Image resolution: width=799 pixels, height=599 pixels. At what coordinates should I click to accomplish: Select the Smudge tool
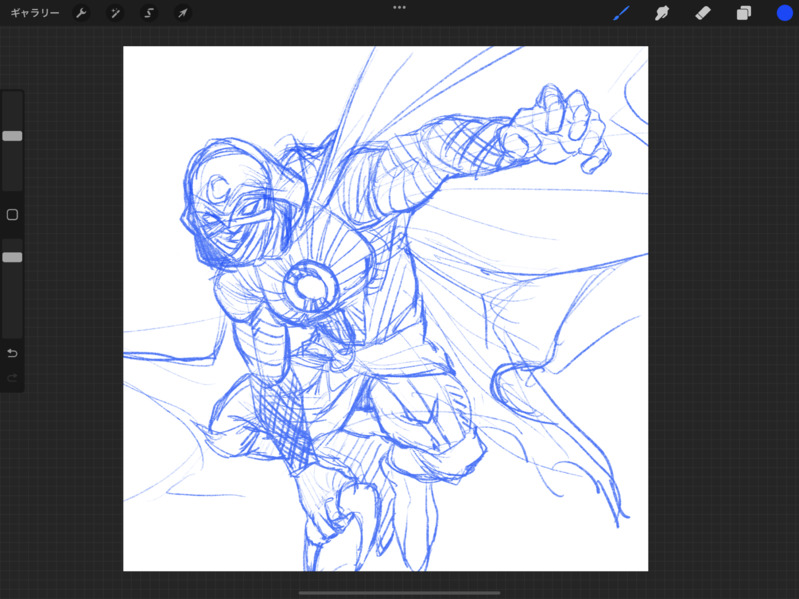point(661,13)
